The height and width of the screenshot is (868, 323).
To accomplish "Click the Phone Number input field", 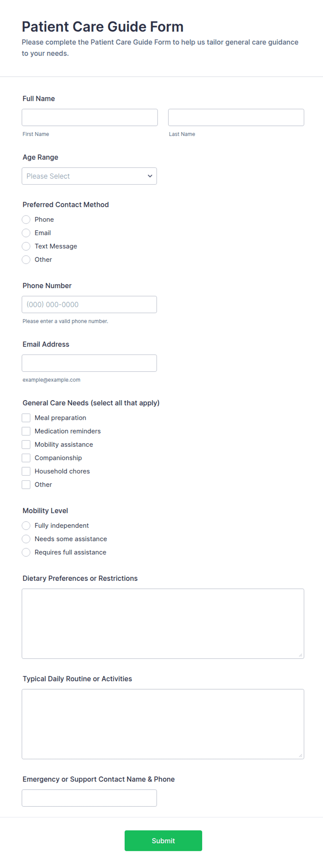I will coord(89,305).
